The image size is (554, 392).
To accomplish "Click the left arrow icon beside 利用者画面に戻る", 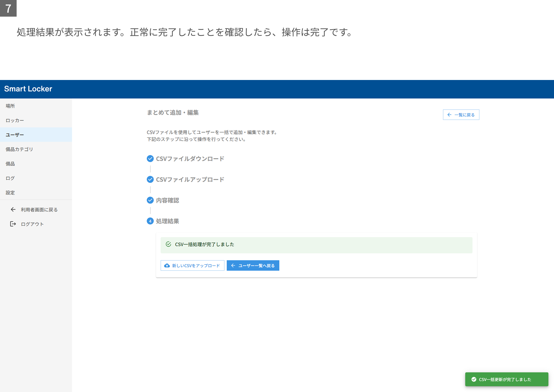I will (x=13, y=209).
